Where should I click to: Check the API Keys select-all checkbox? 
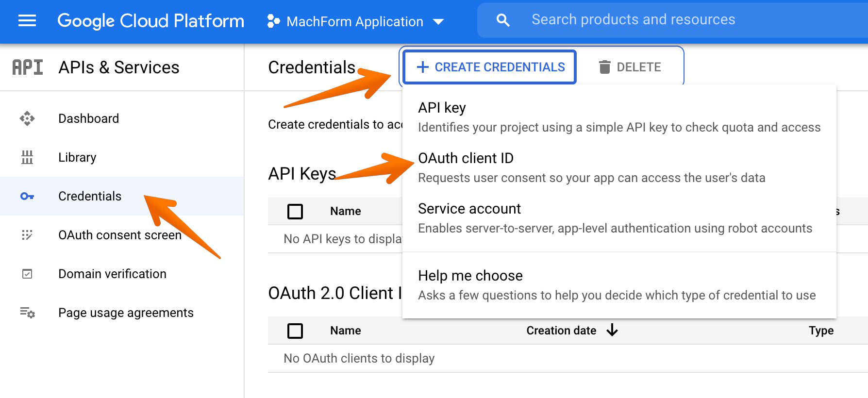click(295, 212)
